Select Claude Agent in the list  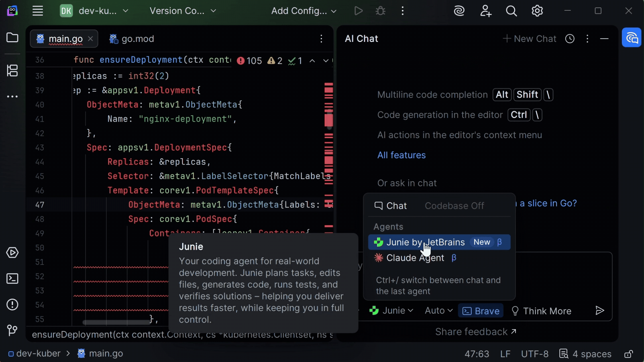click(x=439, y=258)
